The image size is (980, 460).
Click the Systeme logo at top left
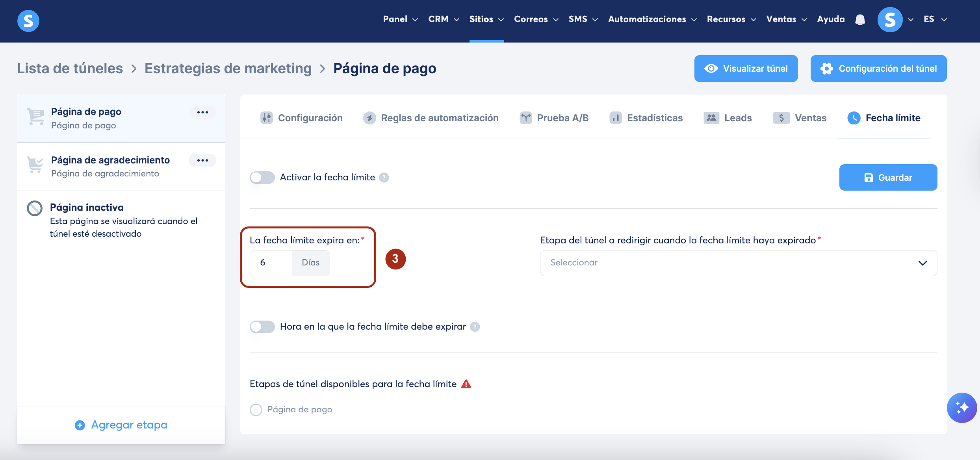28,20
